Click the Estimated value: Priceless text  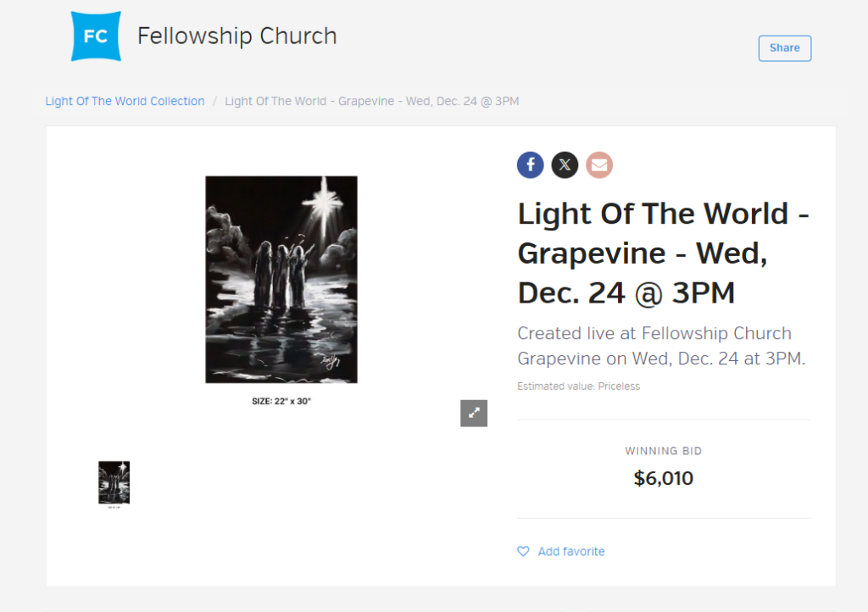pos(578,387)
